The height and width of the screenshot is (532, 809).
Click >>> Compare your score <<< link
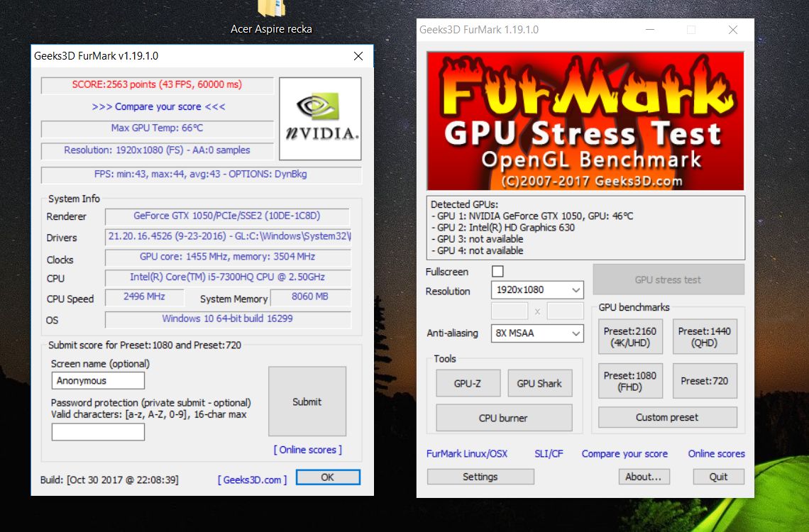click(x=158, y=106)
